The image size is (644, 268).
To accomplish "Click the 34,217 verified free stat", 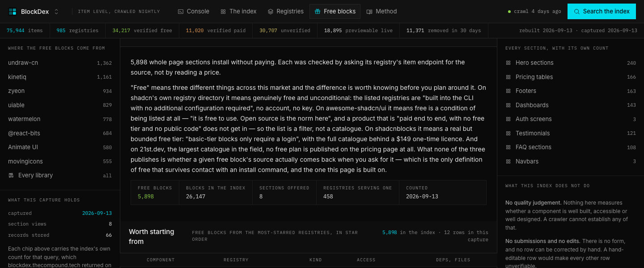I will pos(142,30).
